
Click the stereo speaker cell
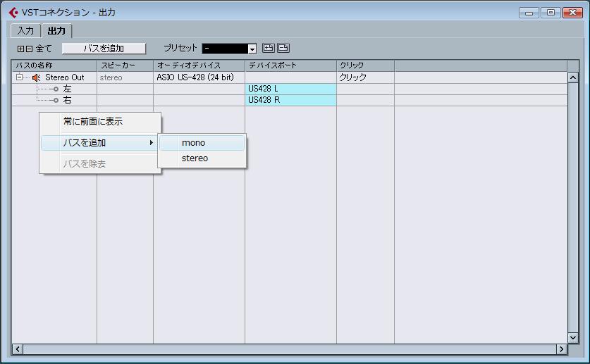tap(125, 77)
